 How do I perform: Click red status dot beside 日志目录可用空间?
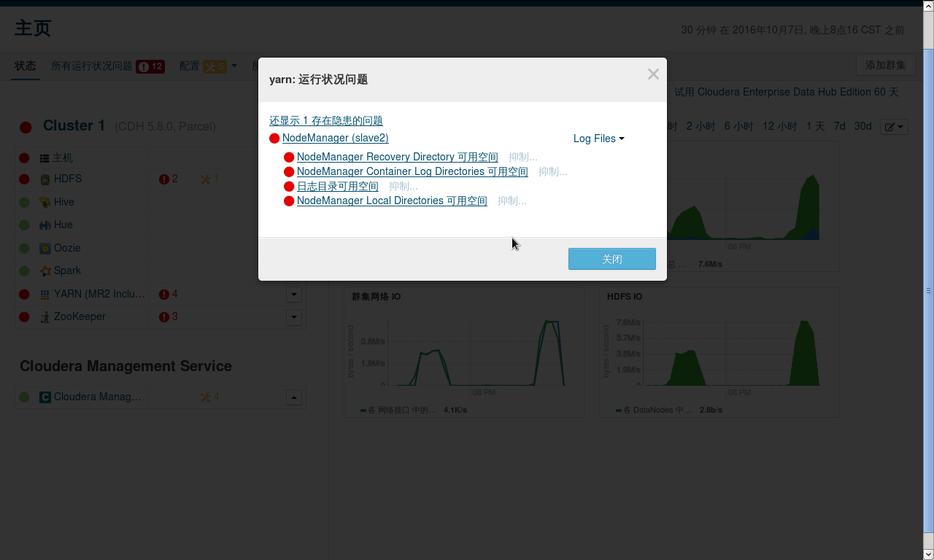point(289,187)
